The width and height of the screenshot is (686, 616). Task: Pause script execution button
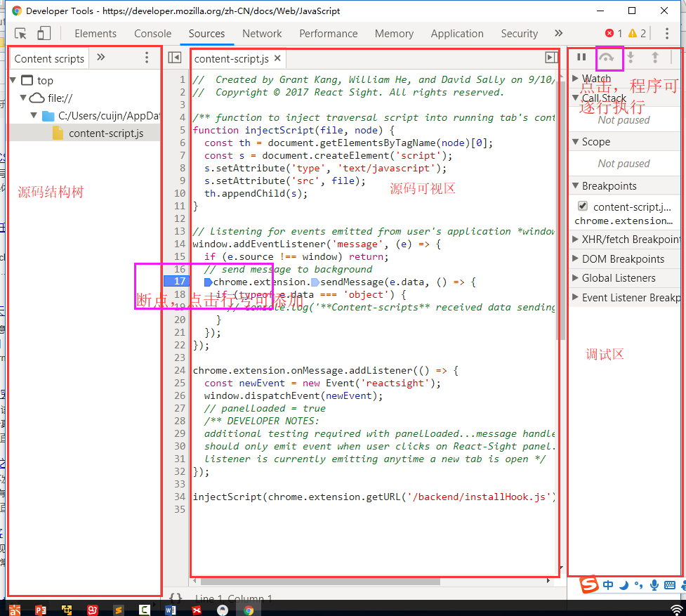click(x=581, y=57)
